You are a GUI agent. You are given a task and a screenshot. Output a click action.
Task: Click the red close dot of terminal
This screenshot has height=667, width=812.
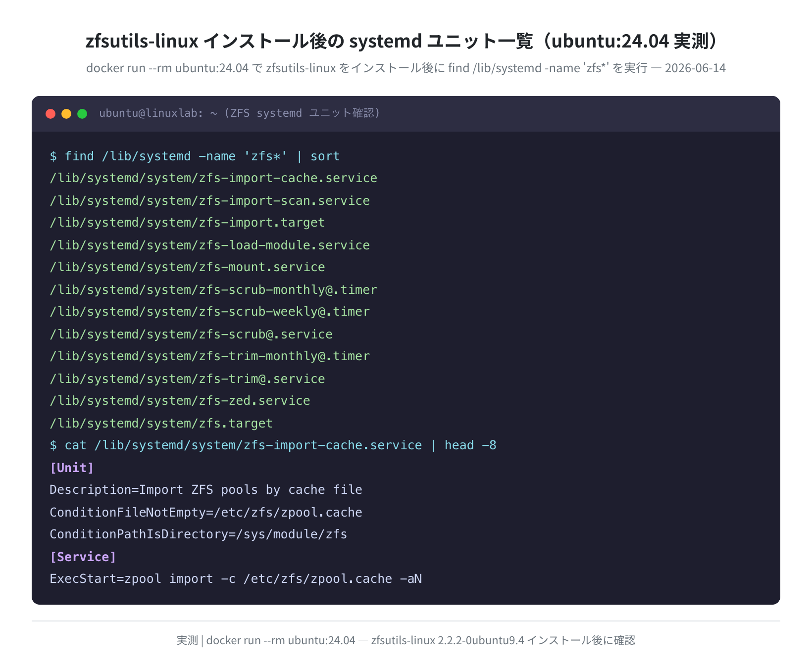click(51, 114)
